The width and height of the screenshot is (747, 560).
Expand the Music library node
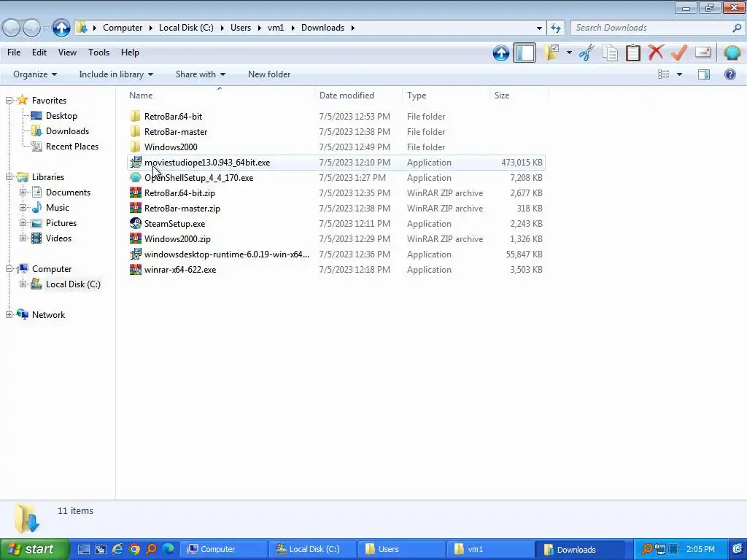coord(23,208)
